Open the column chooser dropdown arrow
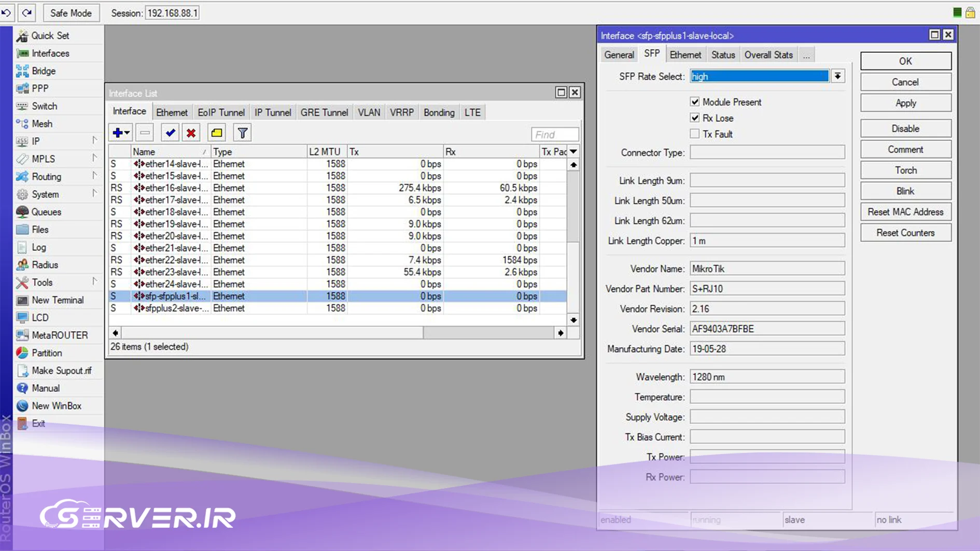This screenshot has height=551, width=980. pyautogui.click(x=573, y=151)
